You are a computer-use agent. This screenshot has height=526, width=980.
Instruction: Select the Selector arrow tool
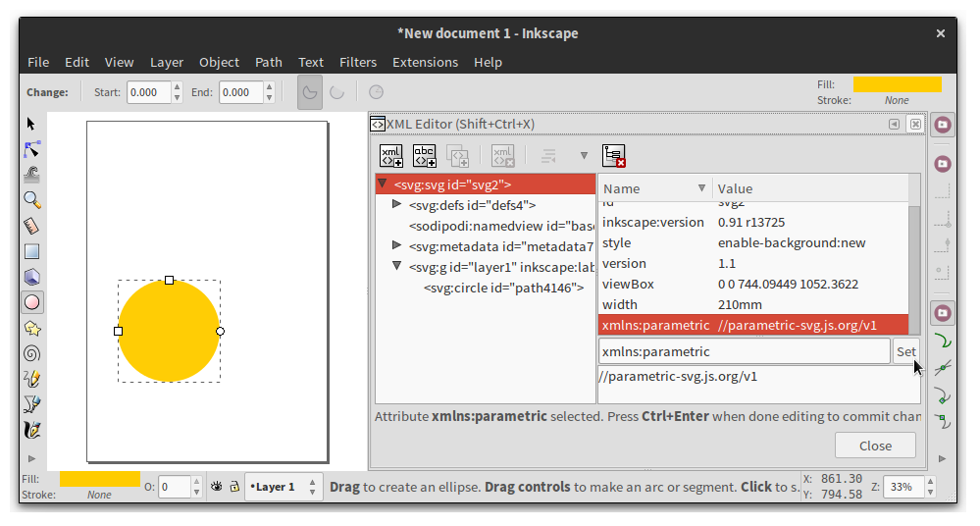31,124
